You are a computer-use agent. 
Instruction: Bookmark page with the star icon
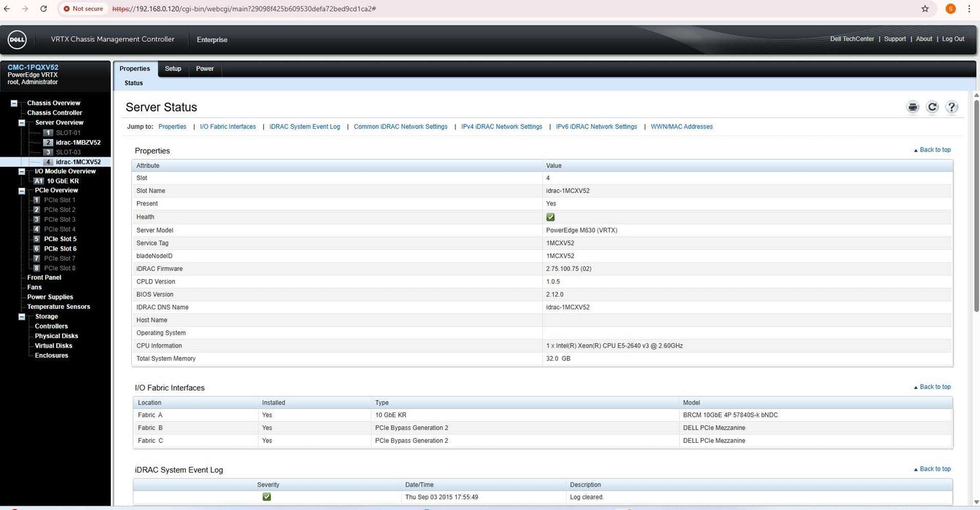click(925, 9)
